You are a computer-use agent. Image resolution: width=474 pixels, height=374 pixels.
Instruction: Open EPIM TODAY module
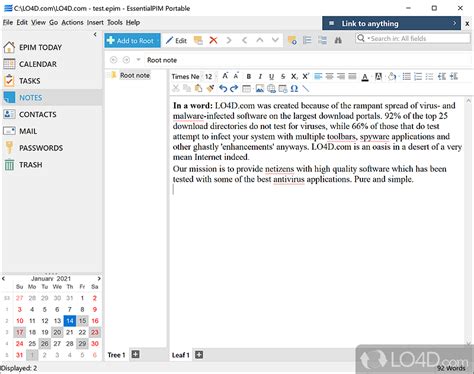click(52, 47)
